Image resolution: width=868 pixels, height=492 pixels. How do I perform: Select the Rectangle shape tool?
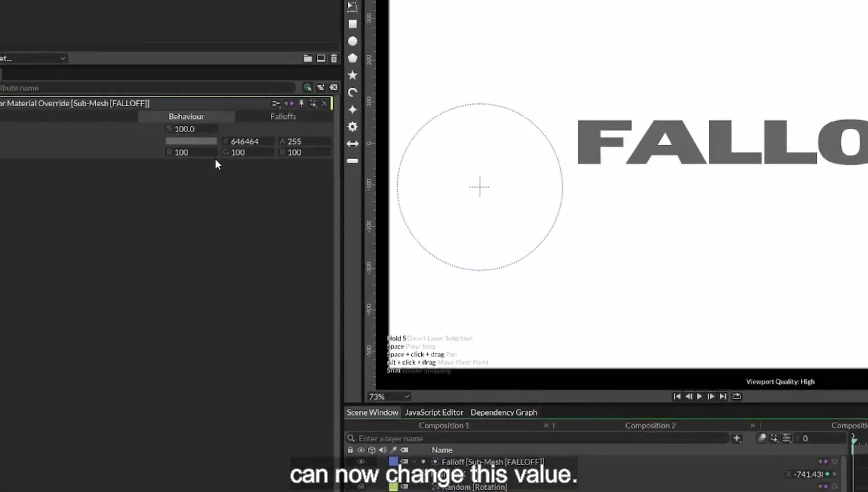click(353, 24)
